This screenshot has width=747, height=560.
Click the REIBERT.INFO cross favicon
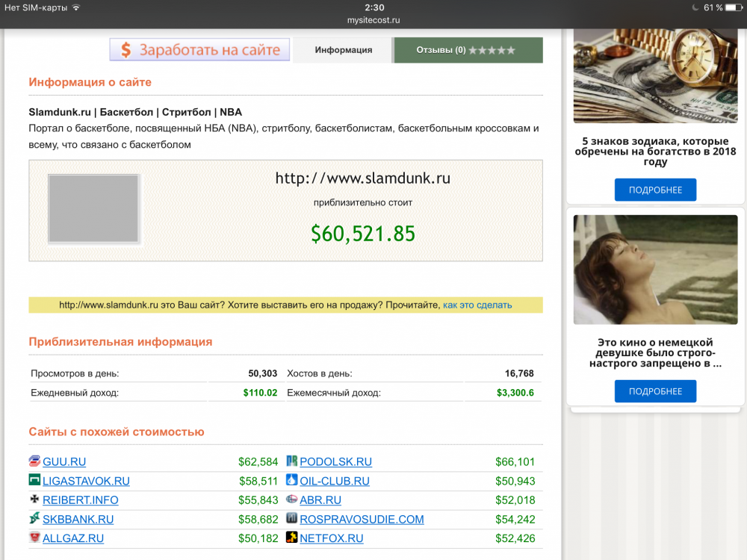pos(34,500)
